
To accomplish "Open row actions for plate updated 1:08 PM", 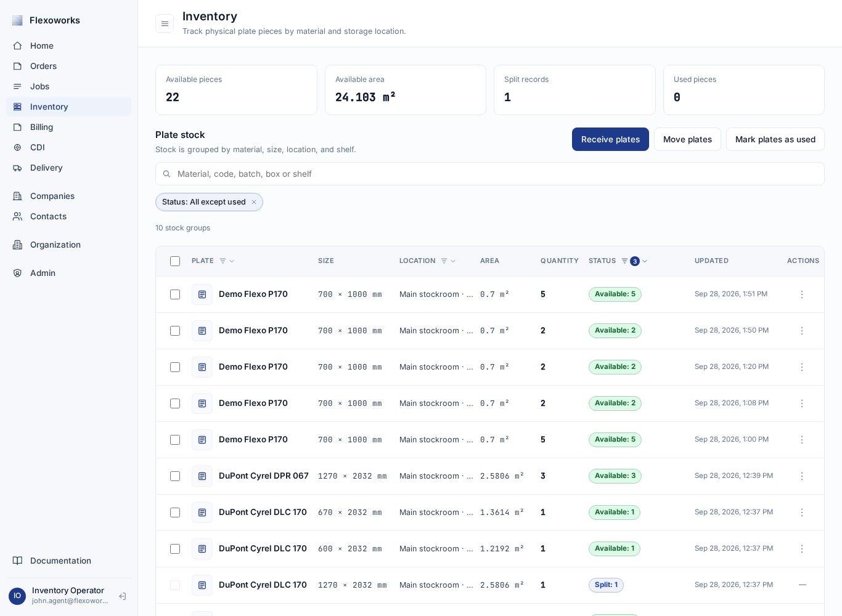I will click(802, 403).
